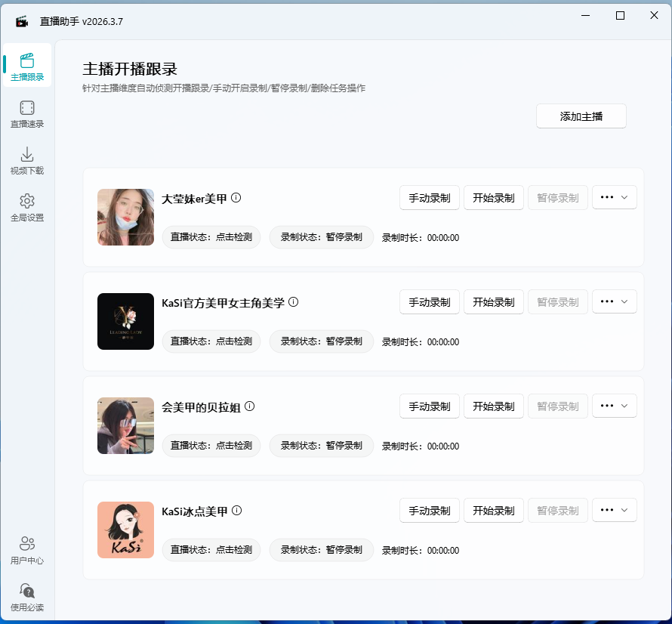The height and width of the screenshot is (624, 672).
Task: Open the 视频下载 download section
Action: (27, 160)
